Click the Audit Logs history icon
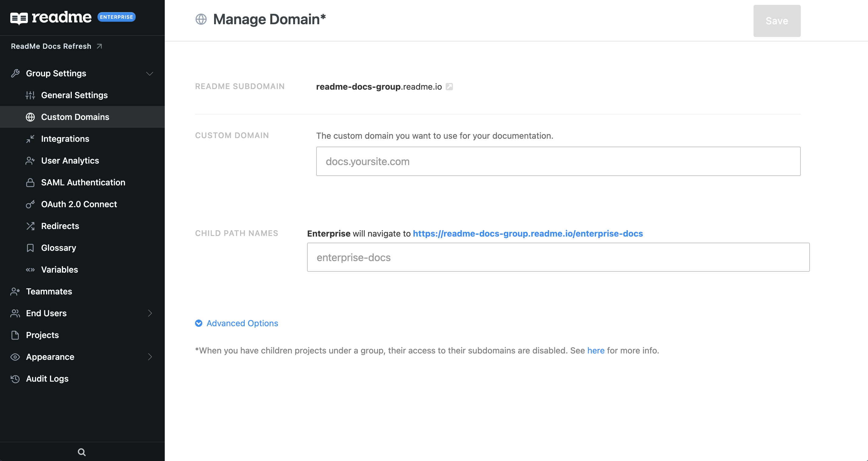 pos(15,379)
